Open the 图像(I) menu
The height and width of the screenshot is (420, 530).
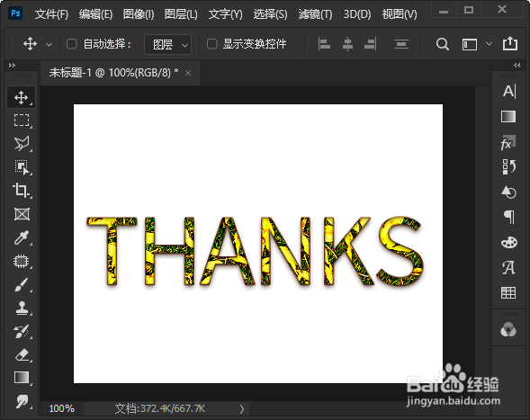click(x=139, y=14)
